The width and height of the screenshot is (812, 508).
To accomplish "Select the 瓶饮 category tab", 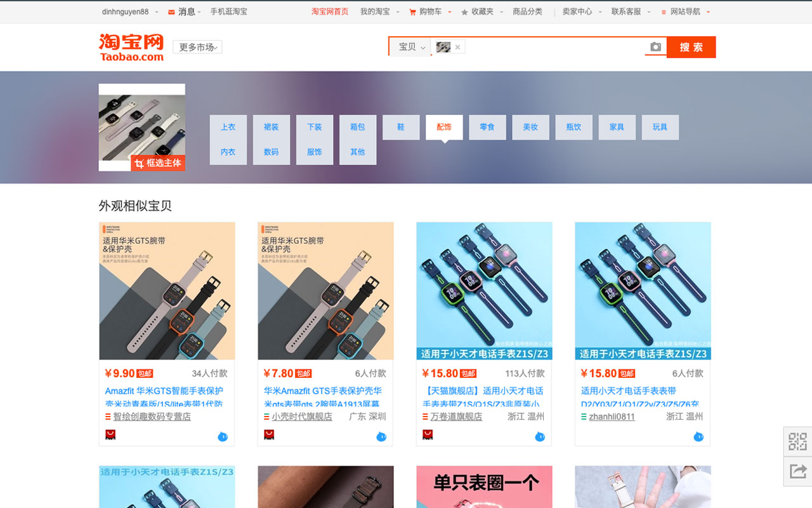I will point(573,127).
